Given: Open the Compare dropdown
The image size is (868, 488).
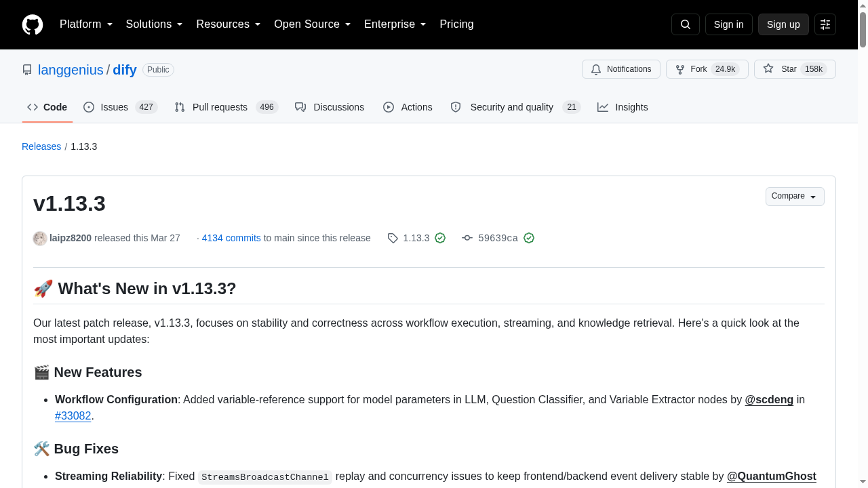Looking at the screenshot, I should pyautogui.click(x=795, y=197).
